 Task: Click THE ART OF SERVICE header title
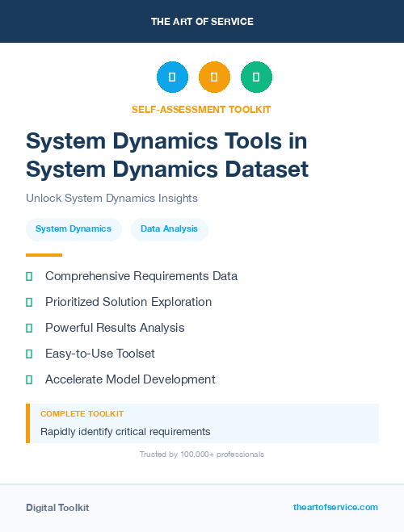click(202, 22)
